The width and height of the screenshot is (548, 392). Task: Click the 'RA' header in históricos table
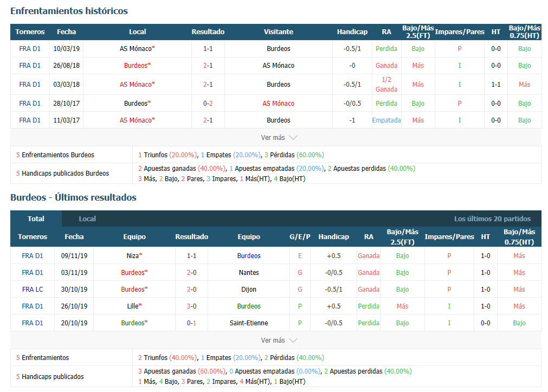pos(386,32)
